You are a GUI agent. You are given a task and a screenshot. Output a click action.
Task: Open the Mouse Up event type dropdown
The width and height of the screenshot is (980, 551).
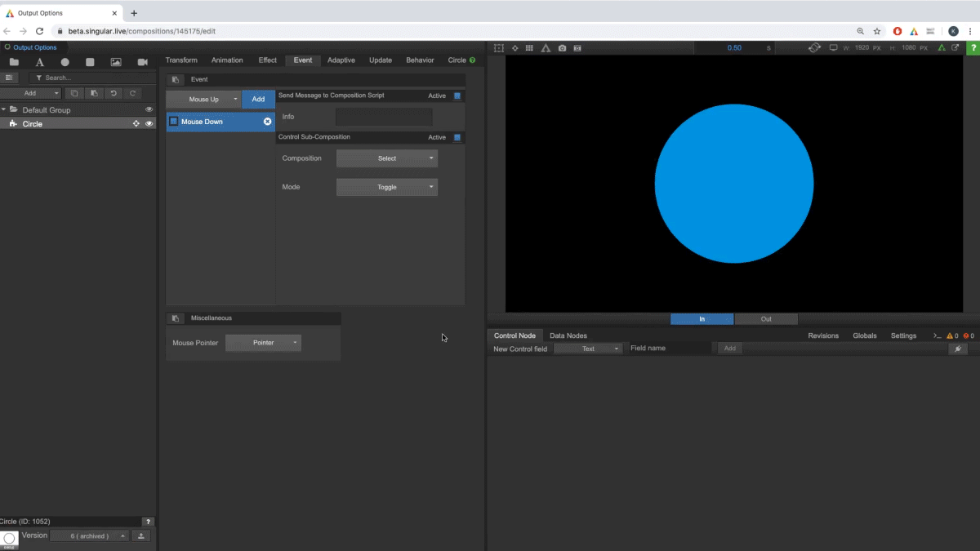pos(203,100)
